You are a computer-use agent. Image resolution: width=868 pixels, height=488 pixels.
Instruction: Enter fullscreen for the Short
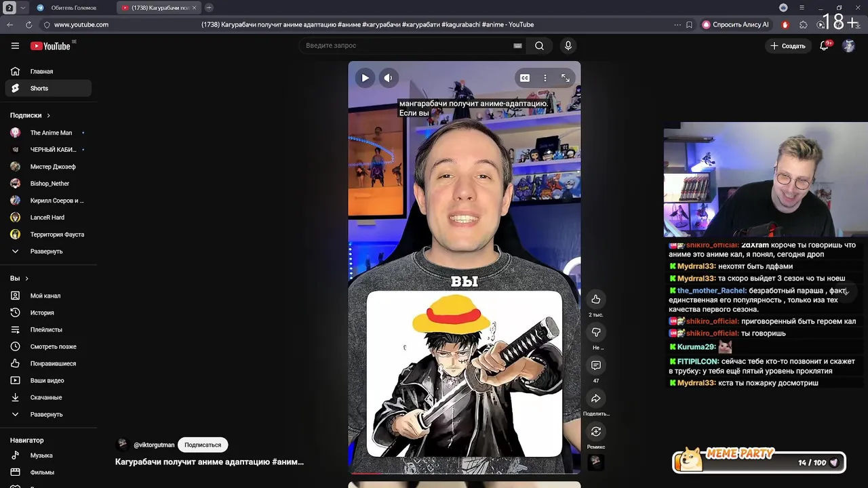565,78
